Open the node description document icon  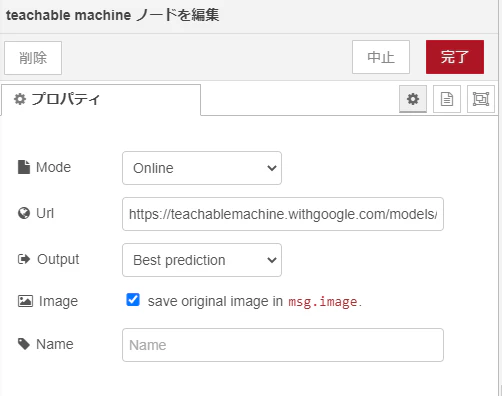click(x=447, y=99)
